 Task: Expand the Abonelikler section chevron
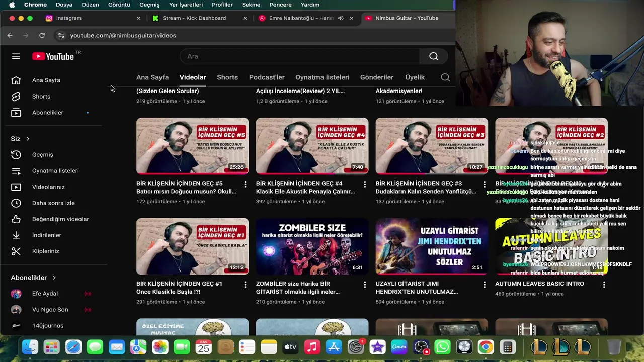point(54,278)
